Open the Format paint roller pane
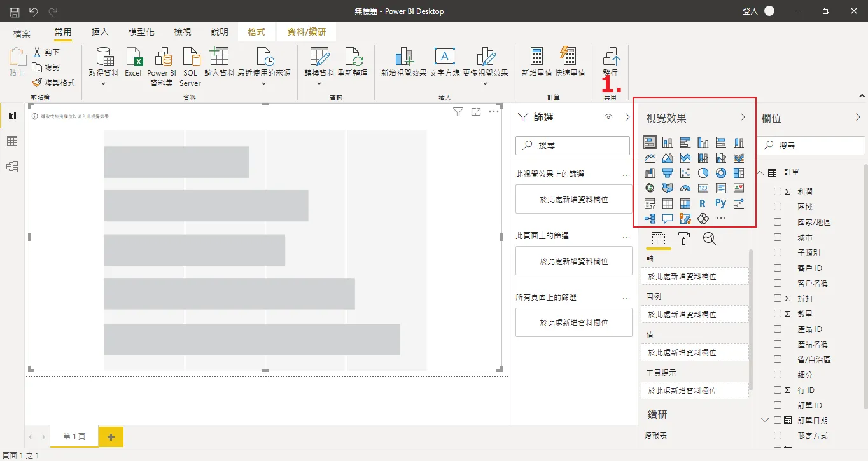This screenshot has height=461, width=868. pyautogui.click(x=684, y=238)
